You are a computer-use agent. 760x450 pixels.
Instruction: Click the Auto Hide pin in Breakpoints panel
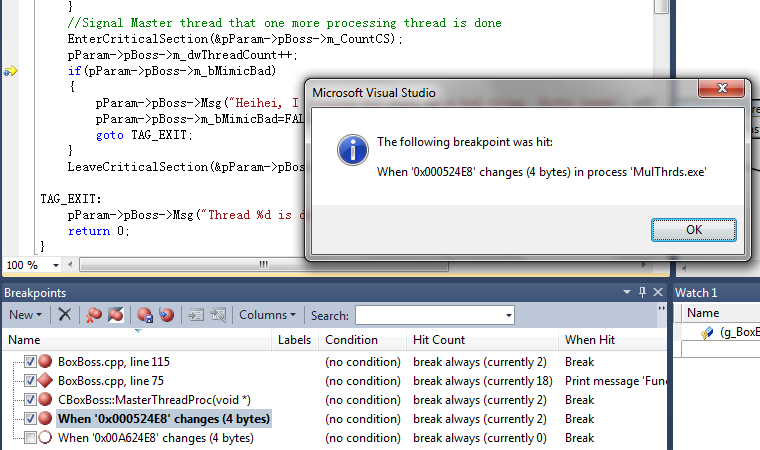pyautogui.click(x=643, y=292)
